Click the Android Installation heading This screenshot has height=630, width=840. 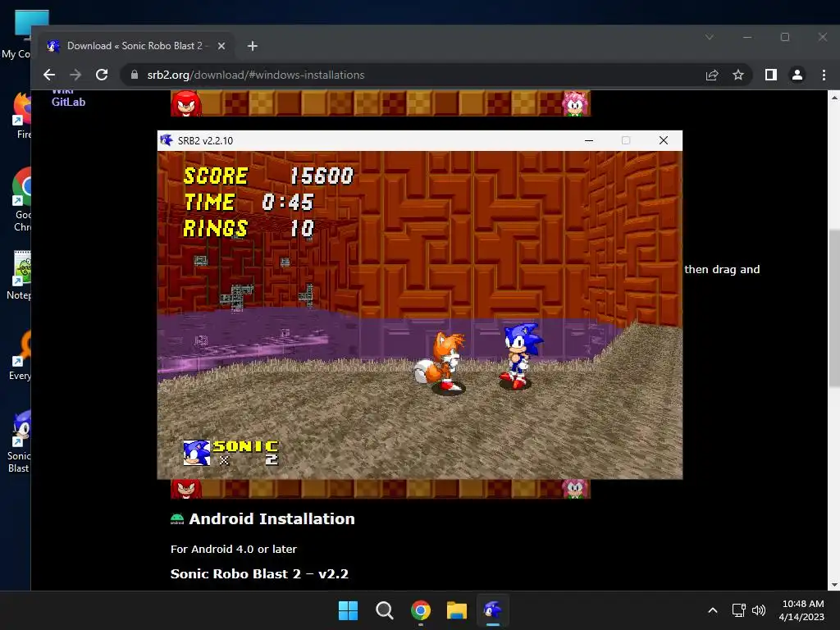click(272, 518)
